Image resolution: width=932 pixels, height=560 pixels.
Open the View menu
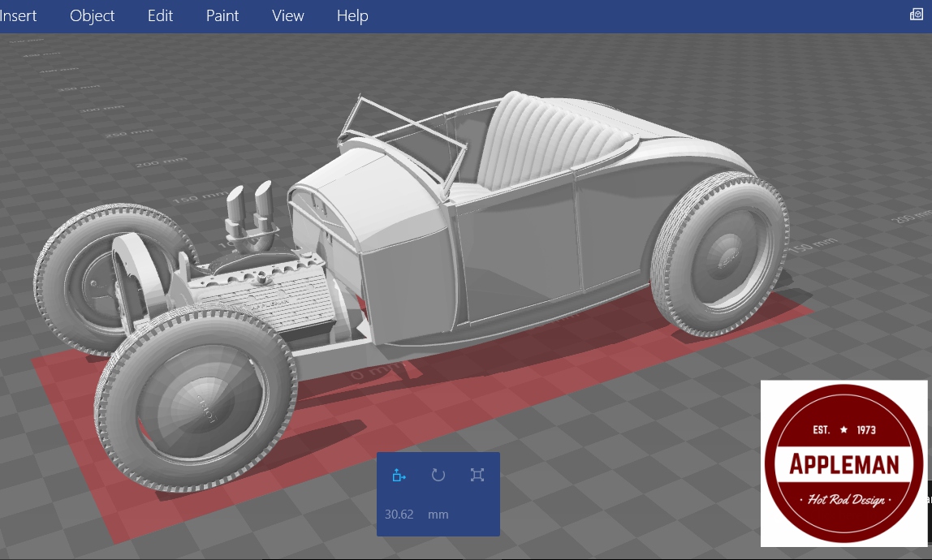click(287, 16)
